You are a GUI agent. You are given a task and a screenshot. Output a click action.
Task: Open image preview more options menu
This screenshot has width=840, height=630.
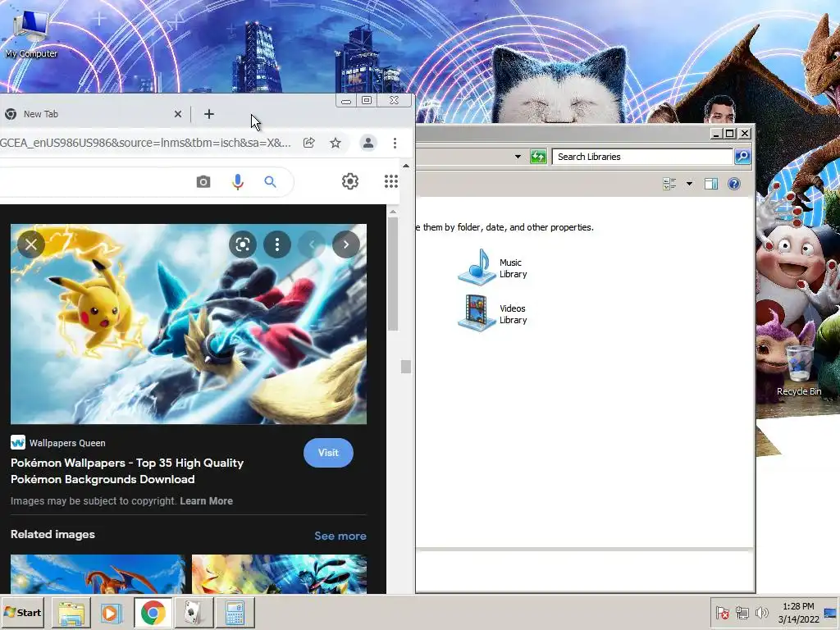pyautogui.click(x=277, y=244)
